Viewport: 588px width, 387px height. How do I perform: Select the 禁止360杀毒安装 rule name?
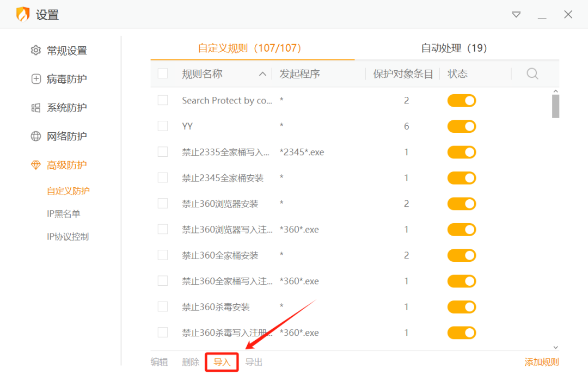(x=216, y=307)
